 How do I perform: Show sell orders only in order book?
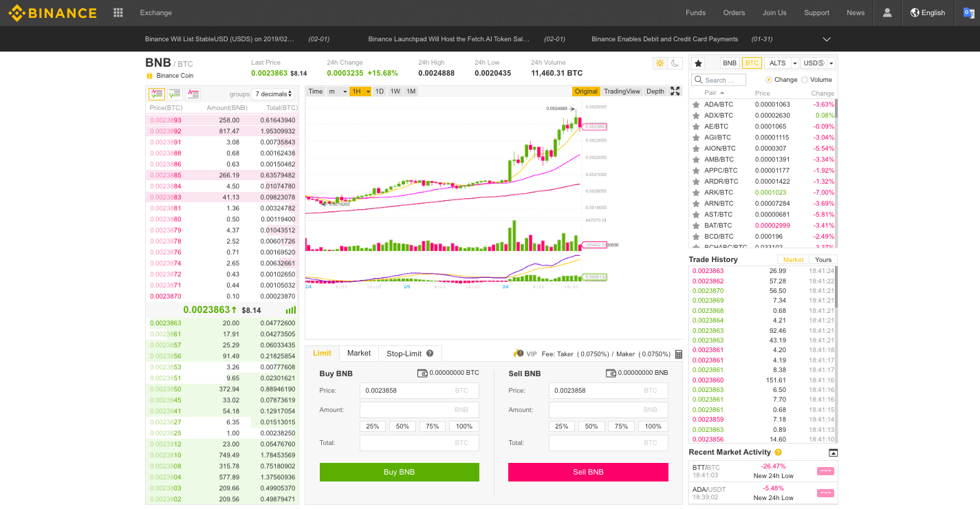click(193, 94)
